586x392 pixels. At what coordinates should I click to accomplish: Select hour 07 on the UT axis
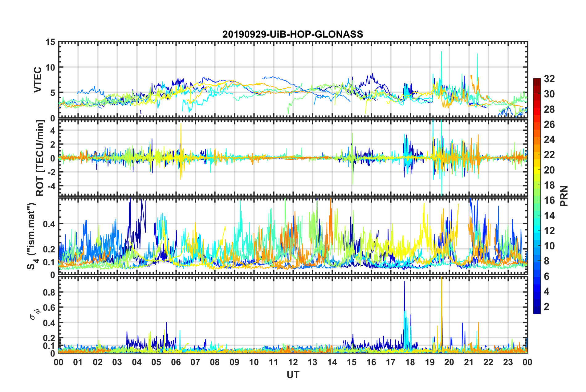tap(195, 362)
